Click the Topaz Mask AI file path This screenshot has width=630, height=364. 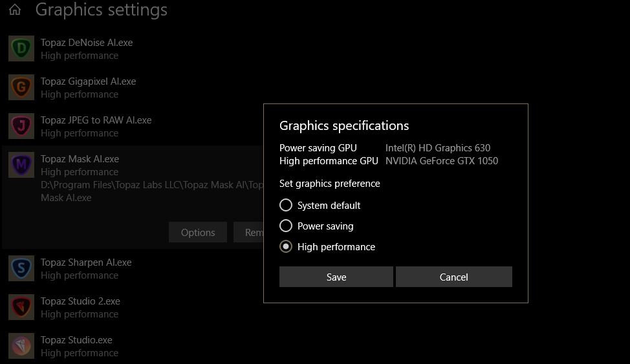pos(152,191)
